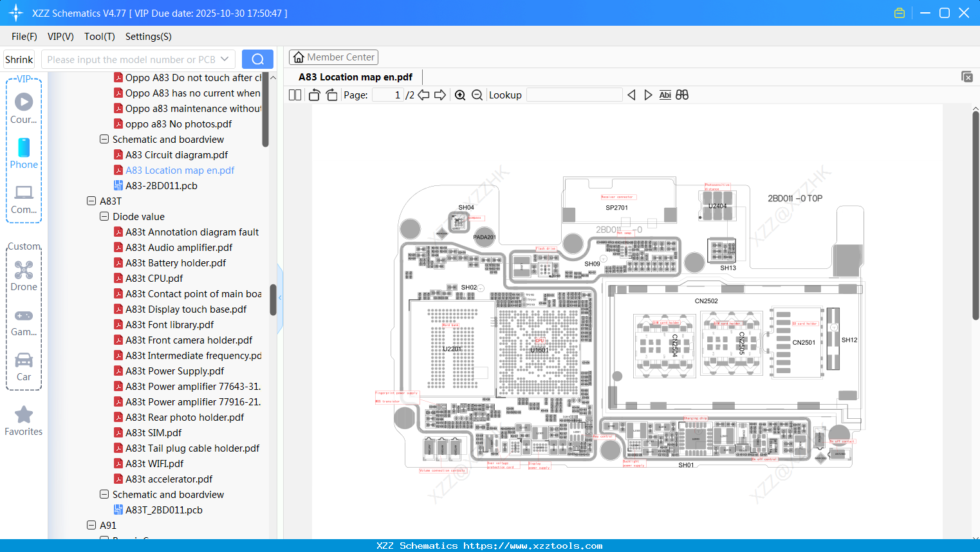Viewport: 980px width, 552px height.
Task: Select the Computer category
Action: coord(24,199)
